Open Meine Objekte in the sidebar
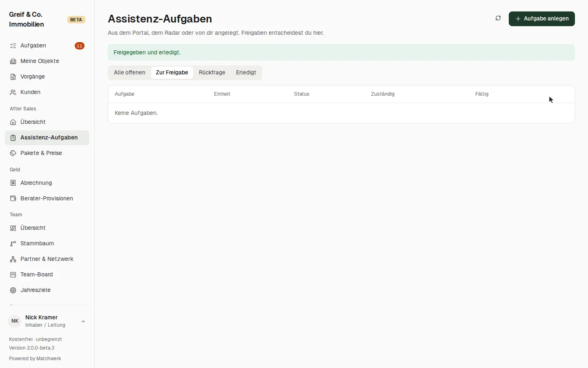Viewport: 588px width, 368px height. coord(47,61)
